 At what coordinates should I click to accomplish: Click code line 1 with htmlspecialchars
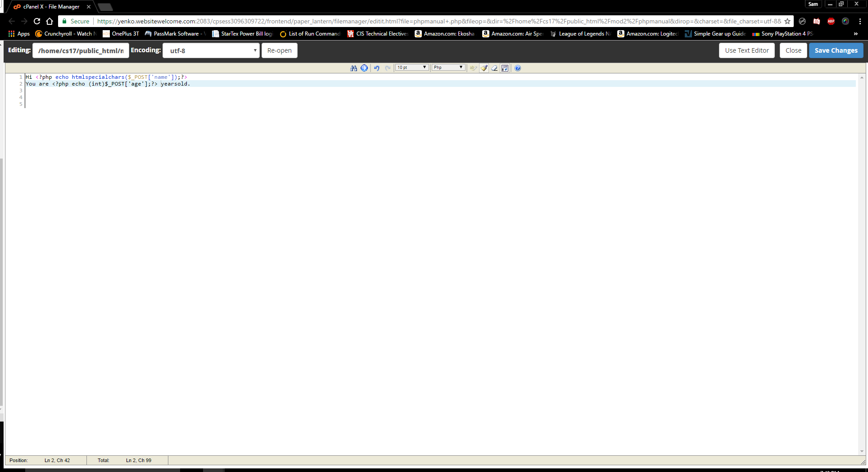click(106, 77)
